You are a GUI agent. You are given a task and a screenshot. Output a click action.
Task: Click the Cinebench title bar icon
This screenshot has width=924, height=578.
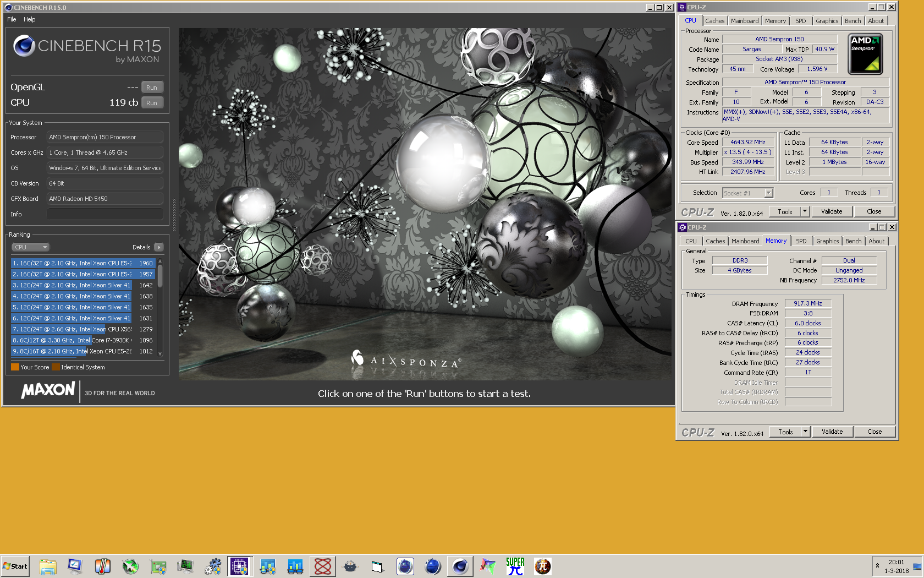pos(8,8)
